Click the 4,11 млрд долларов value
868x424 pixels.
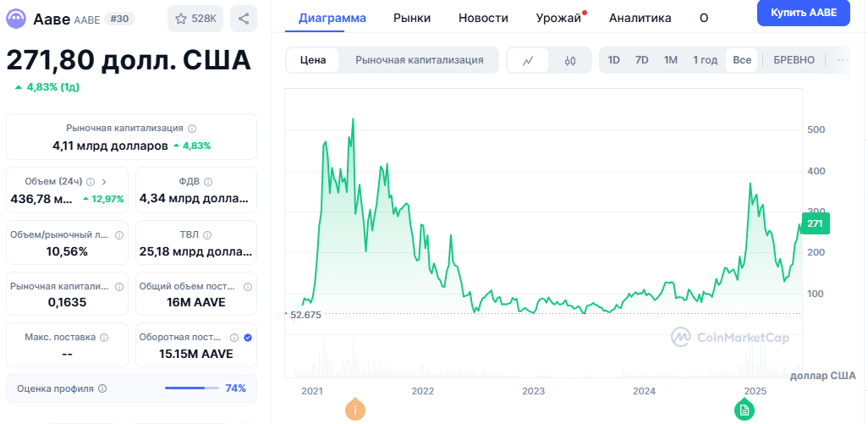point(110,146)
